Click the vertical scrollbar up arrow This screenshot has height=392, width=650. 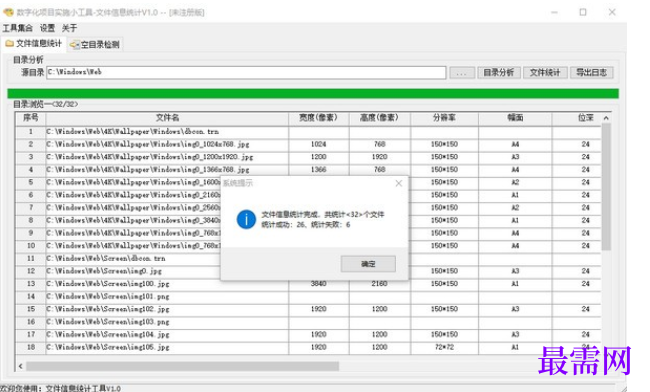(x=606, y=118)
